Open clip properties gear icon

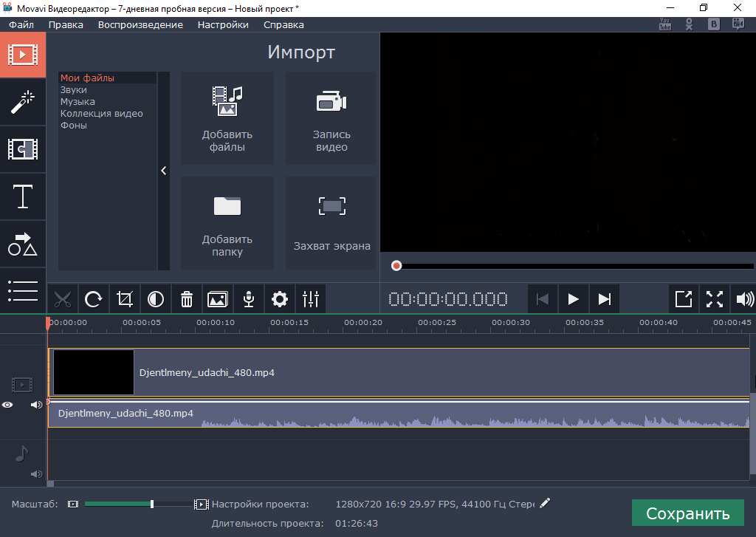tap(280, 299)
